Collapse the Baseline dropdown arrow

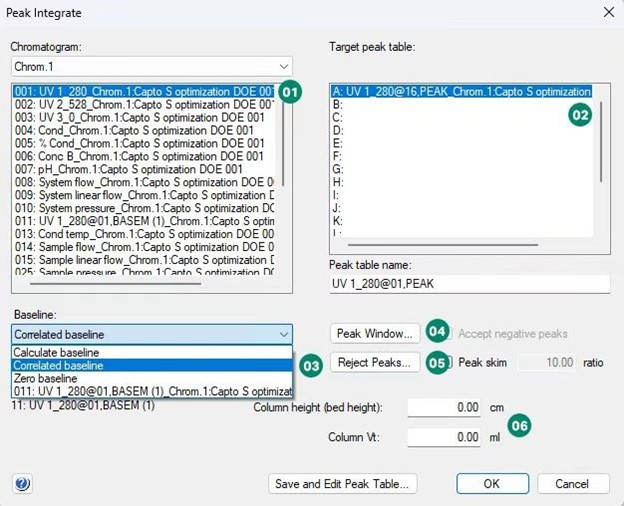pos(282,334)
